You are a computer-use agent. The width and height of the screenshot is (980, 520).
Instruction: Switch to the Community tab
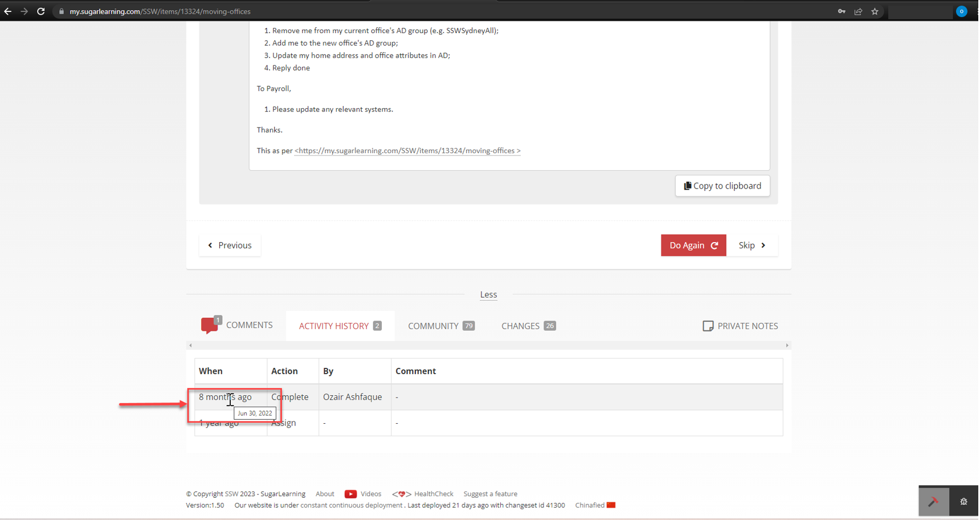[x=440, y=326]
